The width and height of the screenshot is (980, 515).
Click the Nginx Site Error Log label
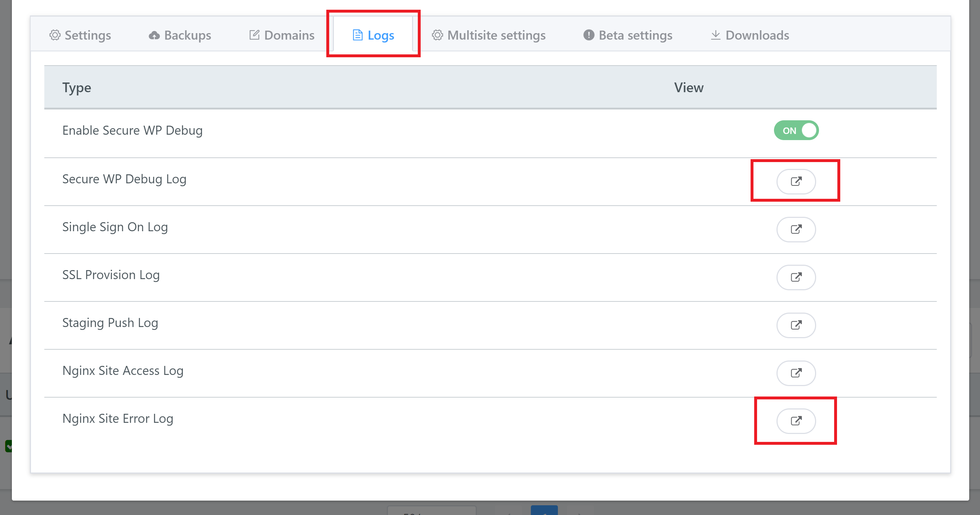coord(118,419)
